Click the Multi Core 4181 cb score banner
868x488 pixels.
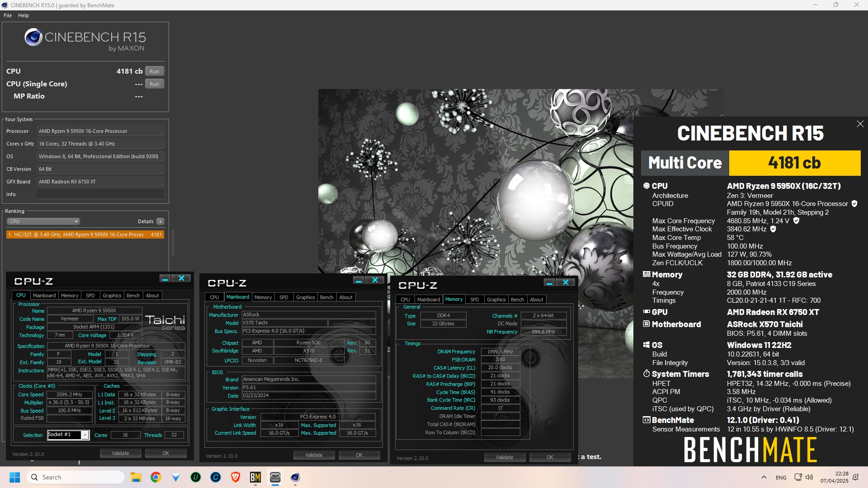750,163
